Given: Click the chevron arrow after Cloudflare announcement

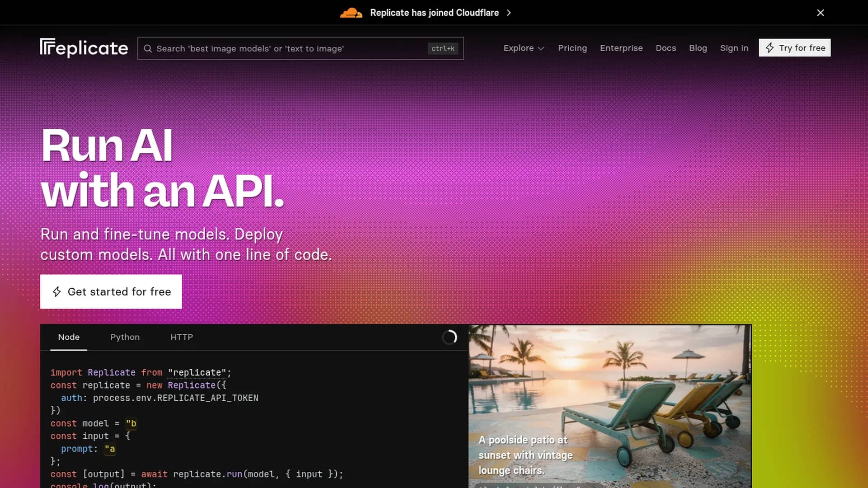Looking at the screenshot, I should click(x=509, y=13).
